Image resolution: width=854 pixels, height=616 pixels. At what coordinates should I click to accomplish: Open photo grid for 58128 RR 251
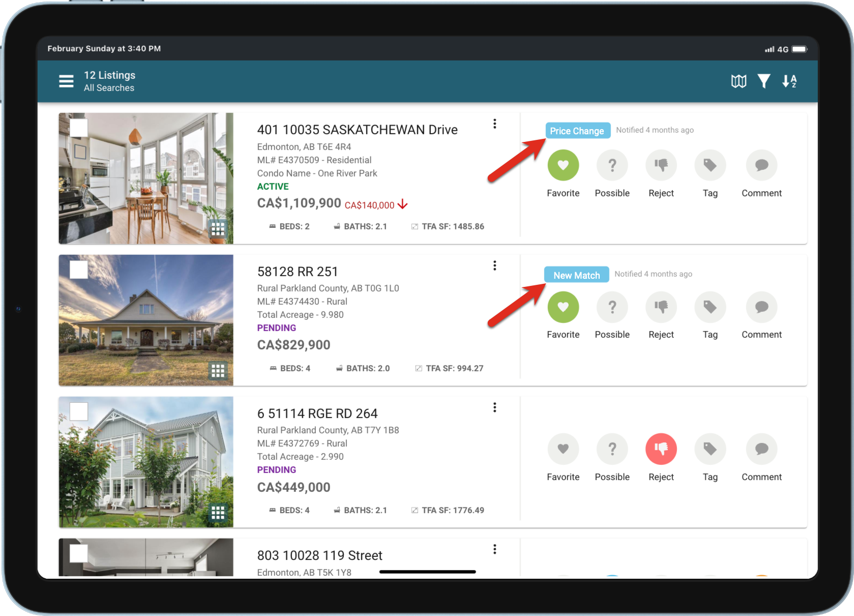pyautogui.click(x=218, y=371)
